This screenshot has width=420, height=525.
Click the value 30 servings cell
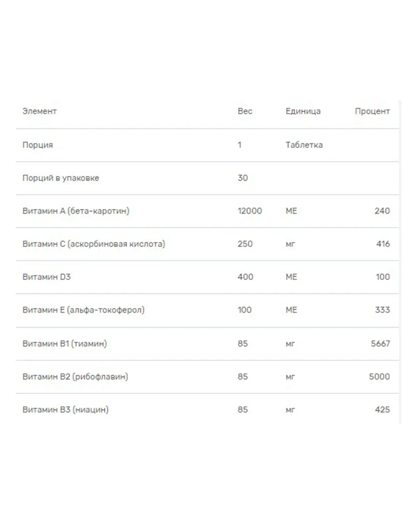tap(243, 178)
